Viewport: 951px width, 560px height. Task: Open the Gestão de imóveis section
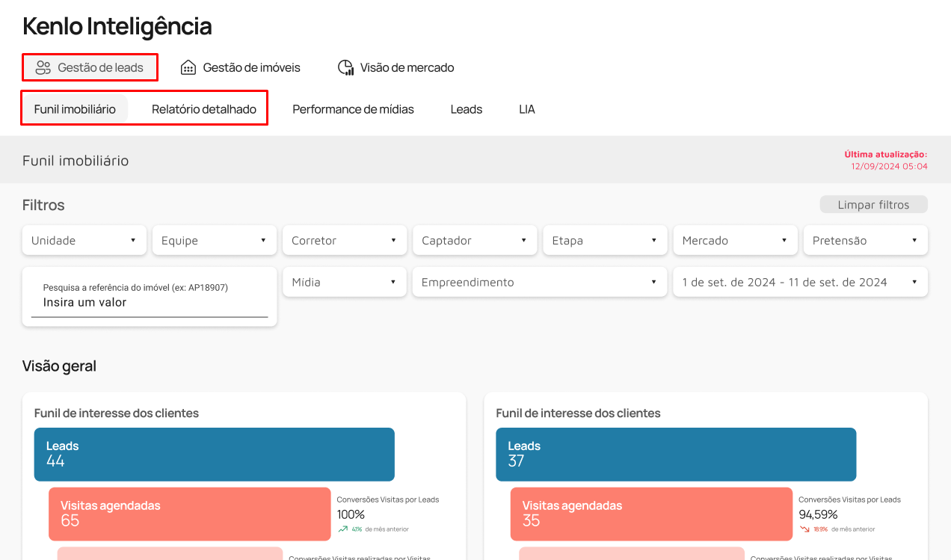(x=241, y=67)
